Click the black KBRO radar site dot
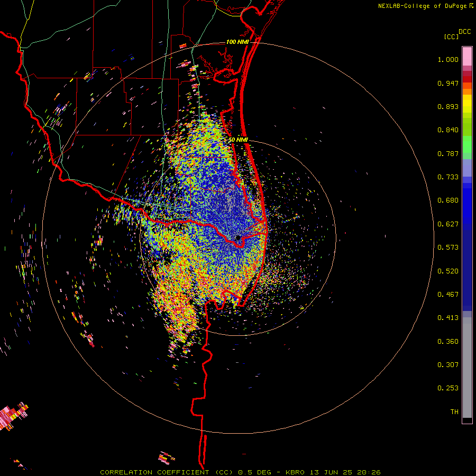Viewport: 476px width, 476px height. [x=238, y=237]
